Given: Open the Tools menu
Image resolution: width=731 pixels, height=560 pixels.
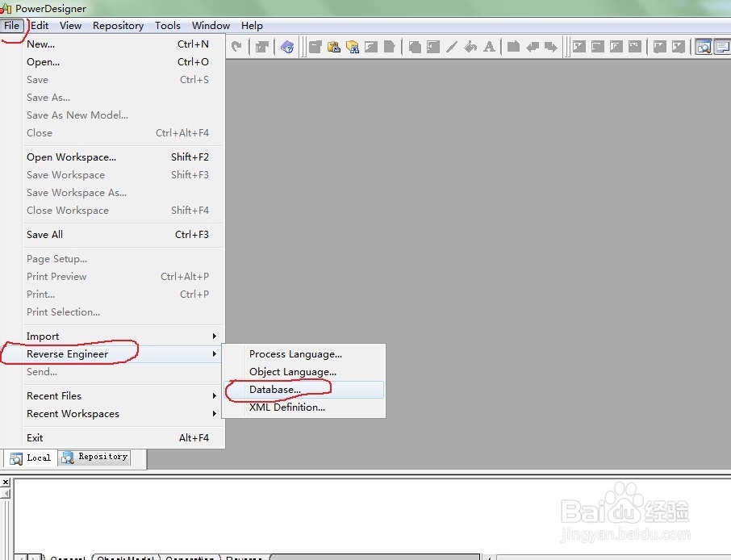Looking at the screenshot, I should pyautogui.click(x=167, y=26).
